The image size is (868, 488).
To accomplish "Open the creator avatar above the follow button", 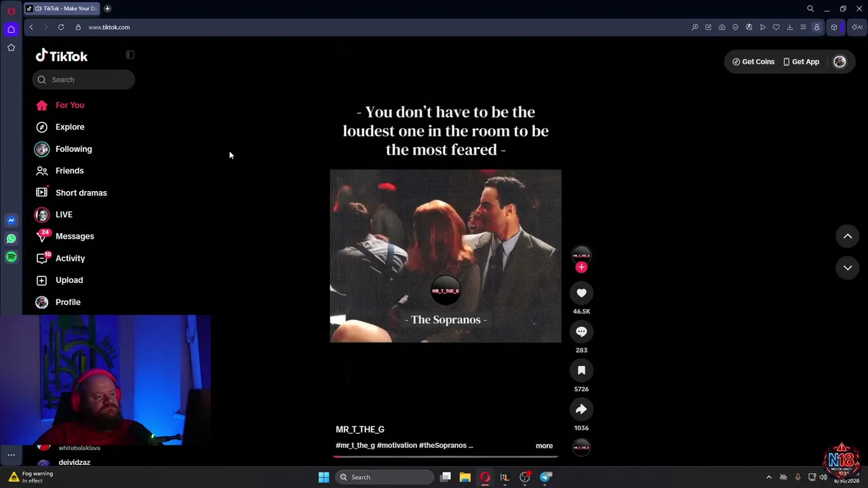I will (581, 255).
